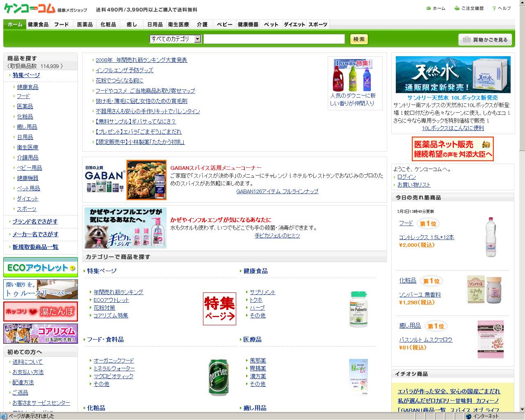
Task: Focus the search text field
Action: click(x=274, y=39)
